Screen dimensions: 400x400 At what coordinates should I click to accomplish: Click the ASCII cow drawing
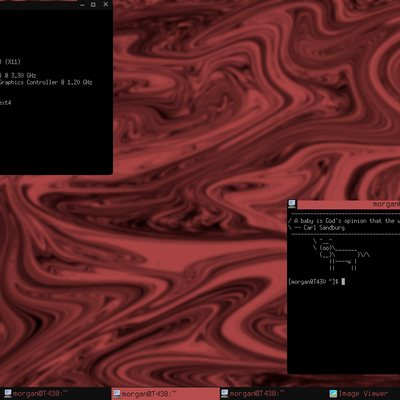[341, 254]
